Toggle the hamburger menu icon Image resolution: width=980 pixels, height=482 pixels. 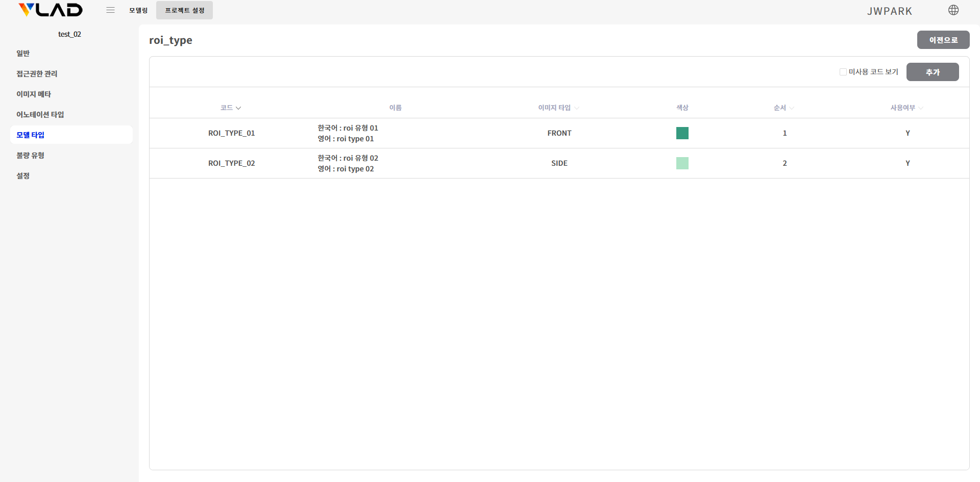point(110,10)
